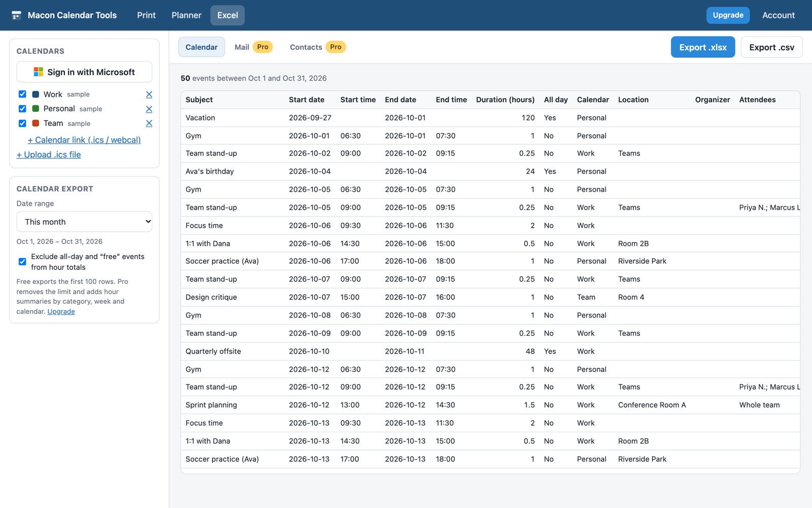Uncheck the Personal calendar checkbox
This screenshot has width=812, height=508.
point(22,109)
